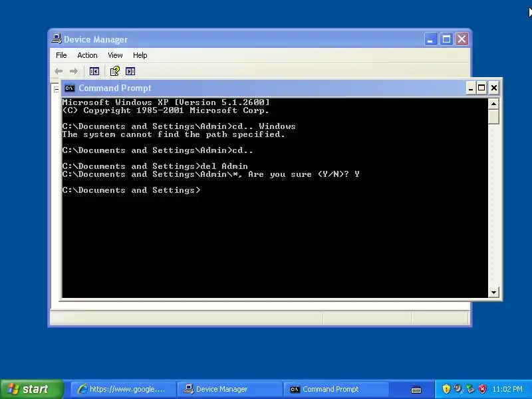Screen dimensions: 532x399
Task: Minimize the Device Manager window
Action: [x=430, y=39]
